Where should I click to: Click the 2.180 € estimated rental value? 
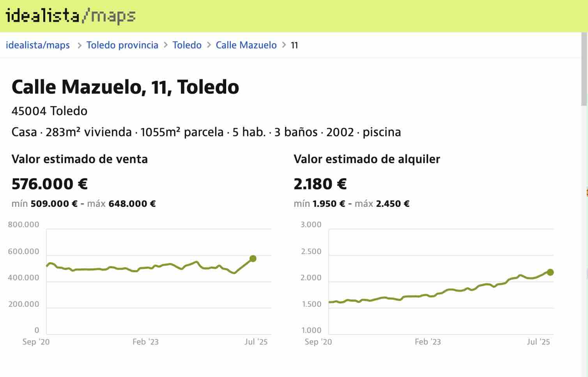click(320, 184)
